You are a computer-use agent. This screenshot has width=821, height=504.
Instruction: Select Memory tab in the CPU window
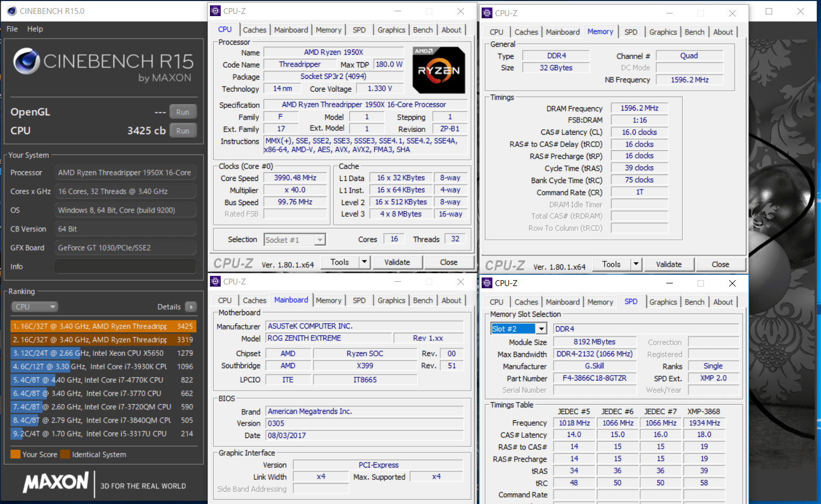(x=329, y=30)
